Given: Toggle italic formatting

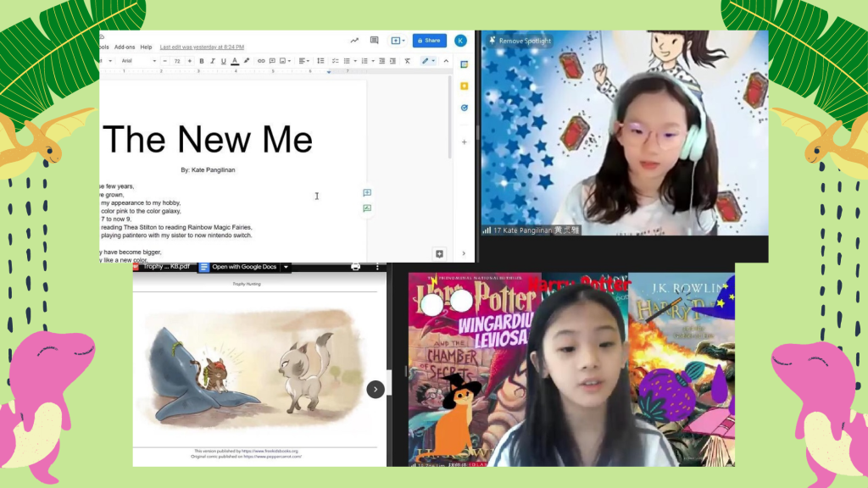Looking at the screenshot, I should (x=213, y=61).
